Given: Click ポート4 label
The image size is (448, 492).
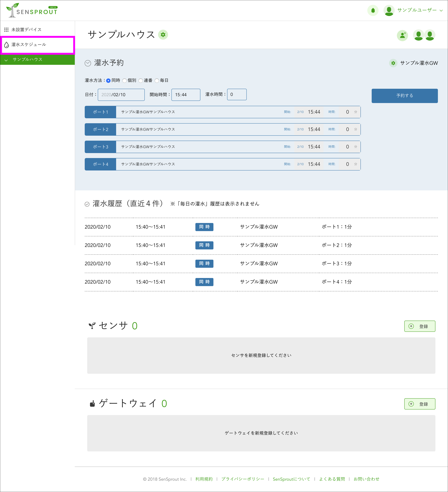Looking at the screenshot, I should (x=100, y=164).
